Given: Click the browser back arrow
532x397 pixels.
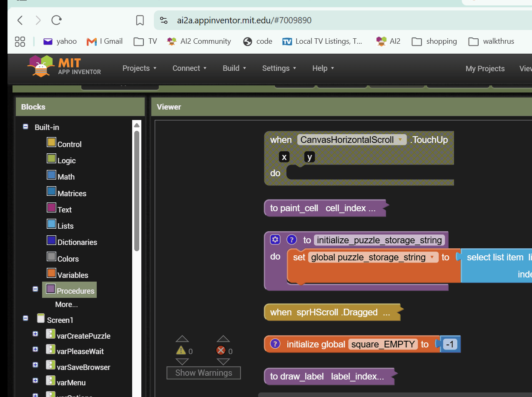Looking at the screenshot, I should (20, 20).
